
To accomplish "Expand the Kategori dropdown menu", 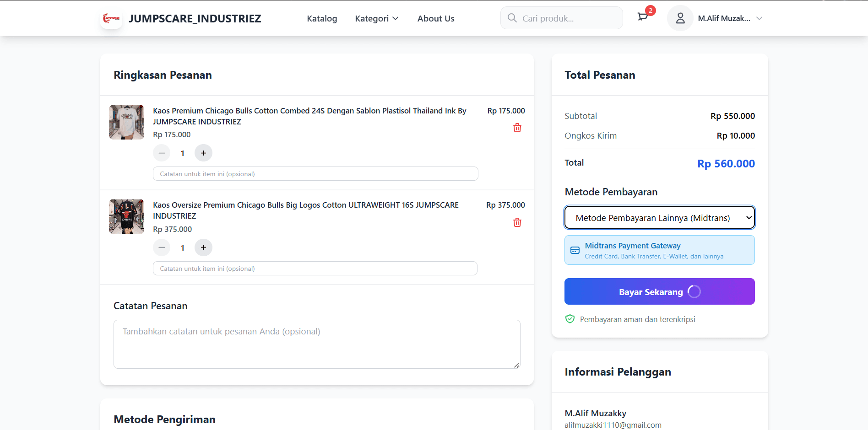I will [377, 18].
